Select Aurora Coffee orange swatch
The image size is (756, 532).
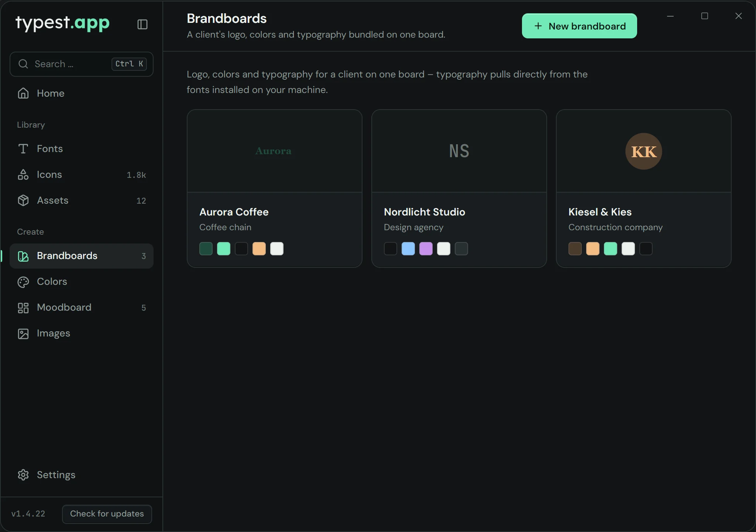click(x=259, y=249)
